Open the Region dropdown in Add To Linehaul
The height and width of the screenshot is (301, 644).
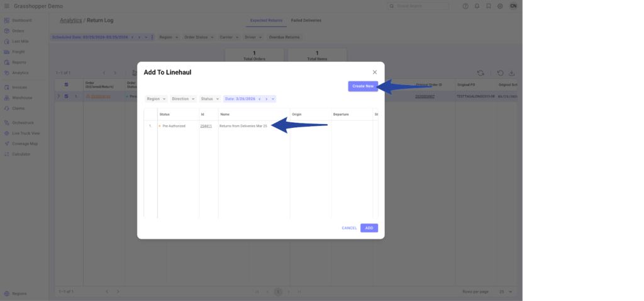(x=156, y=99)
